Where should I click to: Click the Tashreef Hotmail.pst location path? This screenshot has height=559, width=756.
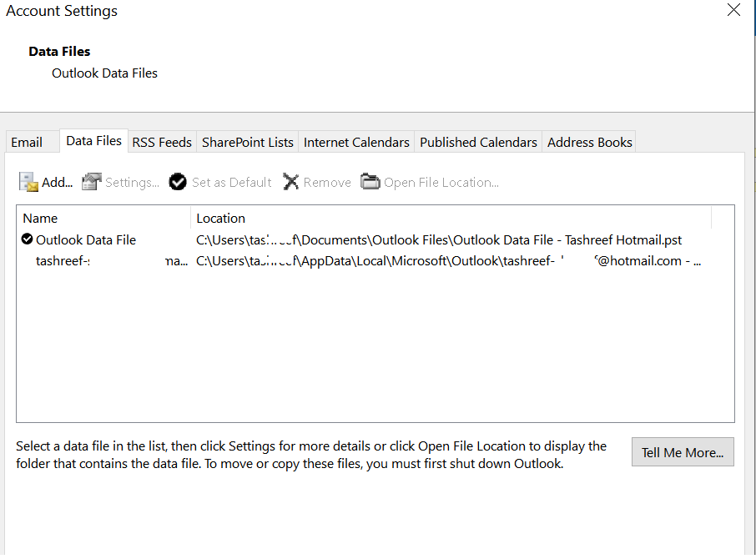coord(439,239)
